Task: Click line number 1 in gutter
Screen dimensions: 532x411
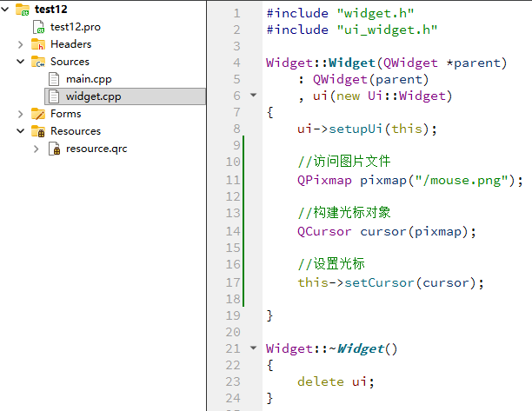Action: 236,14
